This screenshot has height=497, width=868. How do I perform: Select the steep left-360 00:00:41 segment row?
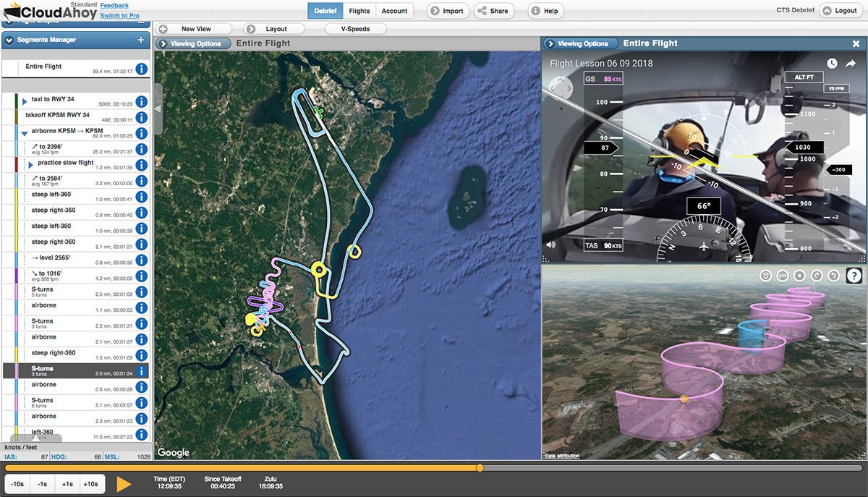[75, 197]
